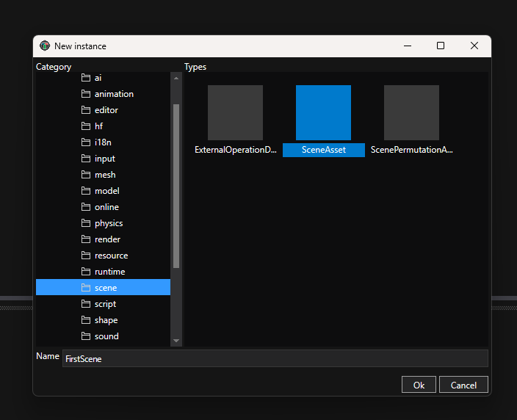Click the animation folder icon

pyautogui.click(x=86, y=94)
